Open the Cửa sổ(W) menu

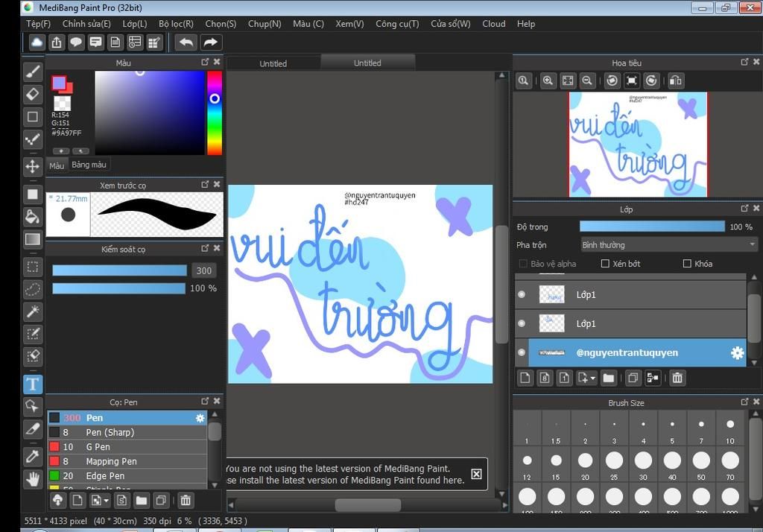(x=451, y=24)
